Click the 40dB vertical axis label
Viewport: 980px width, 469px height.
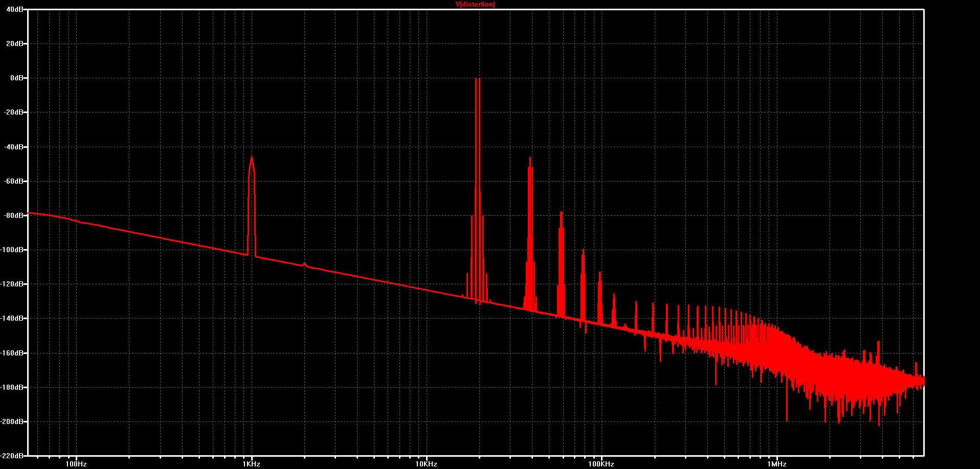(15, 9)
